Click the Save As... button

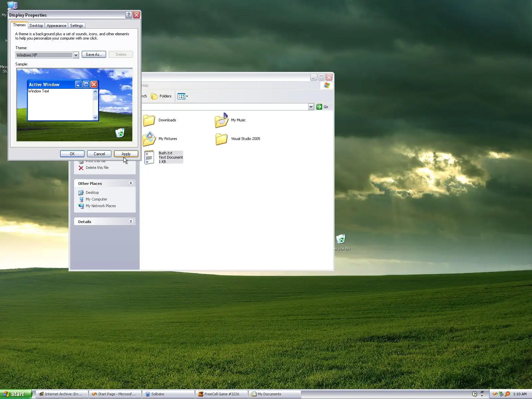tap(94, 55)
